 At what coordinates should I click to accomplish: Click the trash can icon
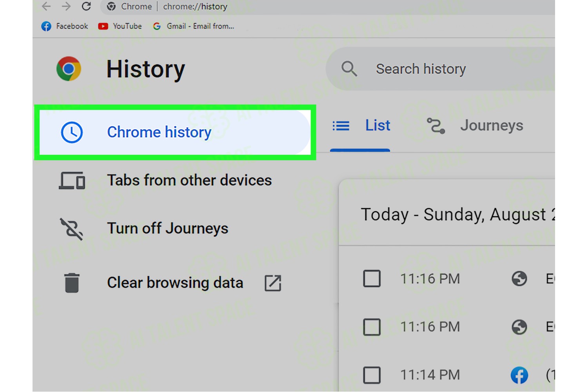pyautogui.click(x=72, y=283)
